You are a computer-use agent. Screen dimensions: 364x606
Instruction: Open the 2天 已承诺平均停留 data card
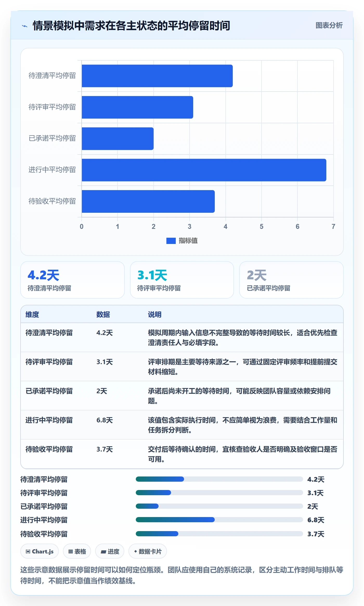tap(291, 280)
